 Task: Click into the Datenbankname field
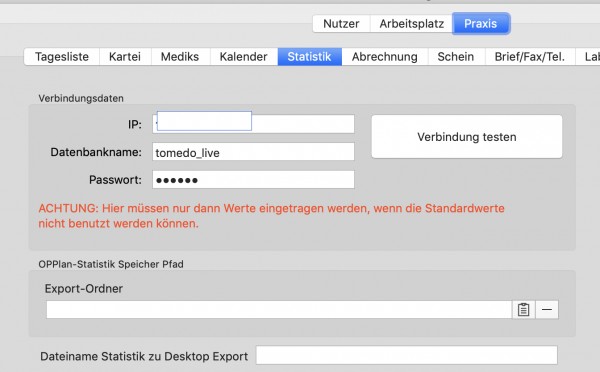tap(253, 152)
